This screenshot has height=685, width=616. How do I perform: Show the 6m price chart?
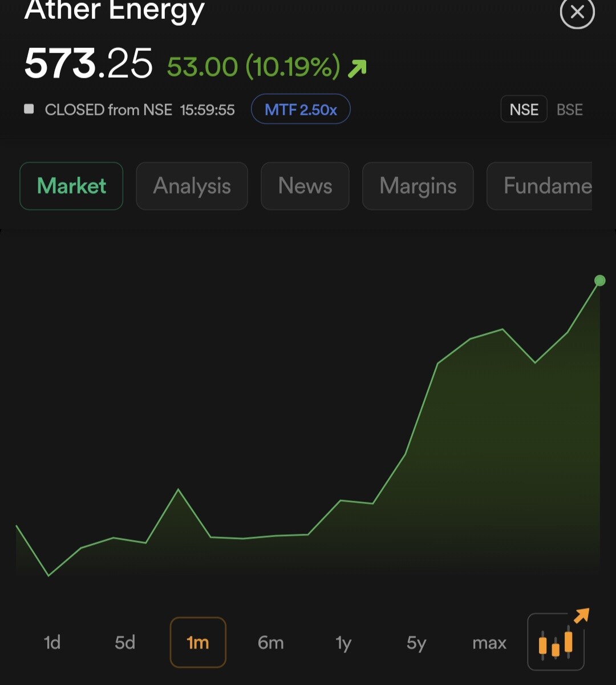coord(270,643)
